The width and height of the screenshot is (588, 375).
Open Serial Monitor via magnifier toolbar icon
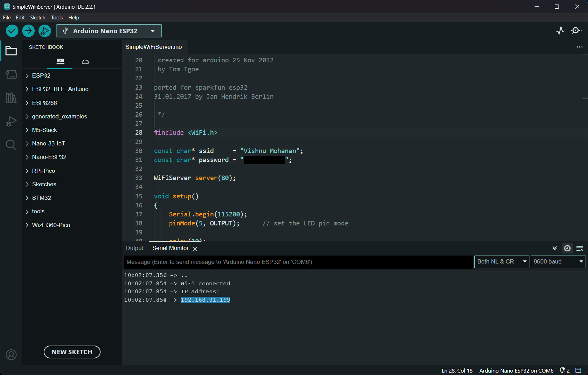(576, 30)
